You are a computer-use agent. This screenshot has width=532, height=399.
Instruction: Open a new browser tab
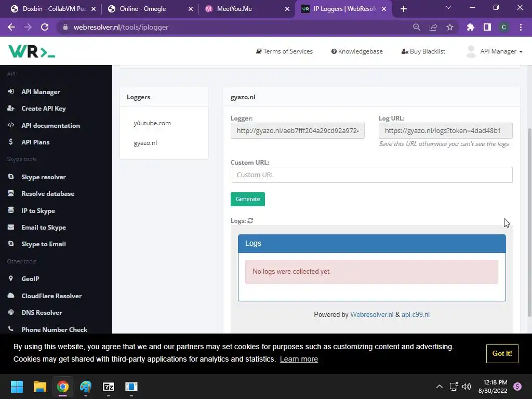coord(403,9)
